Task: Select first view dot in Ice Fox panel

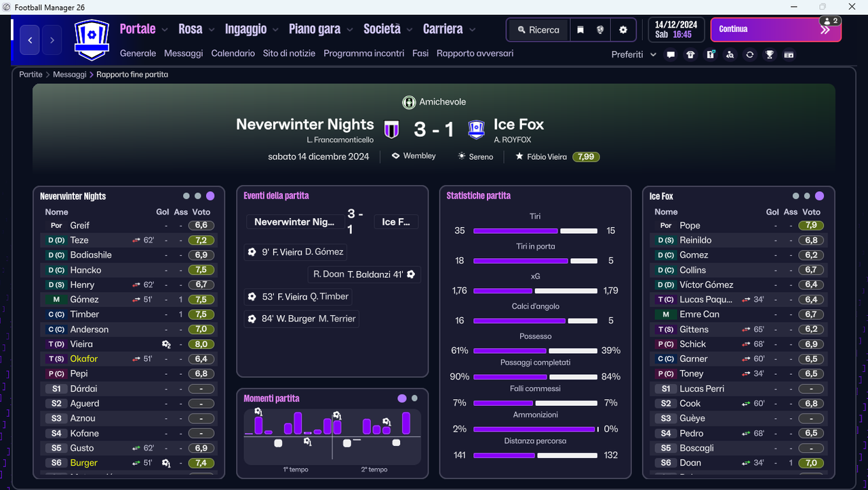Action: tap(795, 196)
